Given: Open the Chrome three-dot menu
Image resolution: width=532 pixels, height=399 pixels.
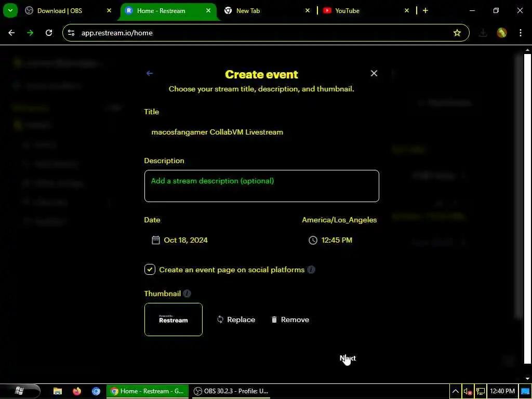Looking at the screenshot, I should pyautogui.click(x=521, y=33).
